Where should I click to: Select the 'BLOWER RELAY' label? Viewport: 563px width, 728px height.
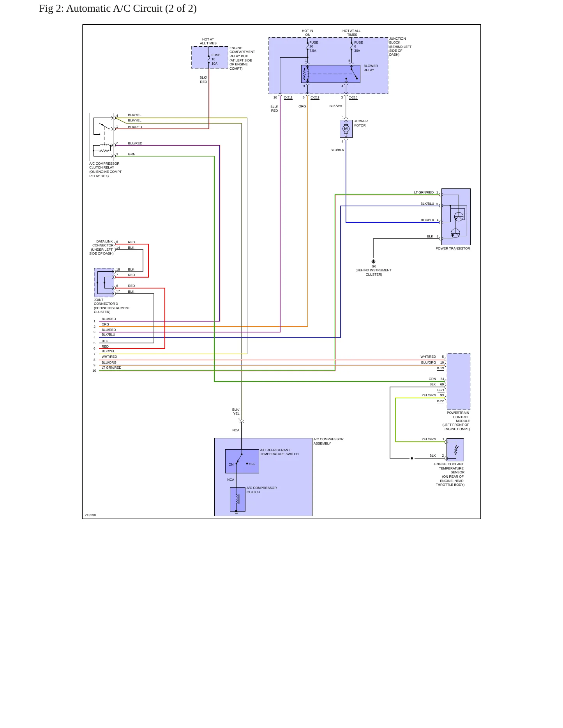pos(371,68)
